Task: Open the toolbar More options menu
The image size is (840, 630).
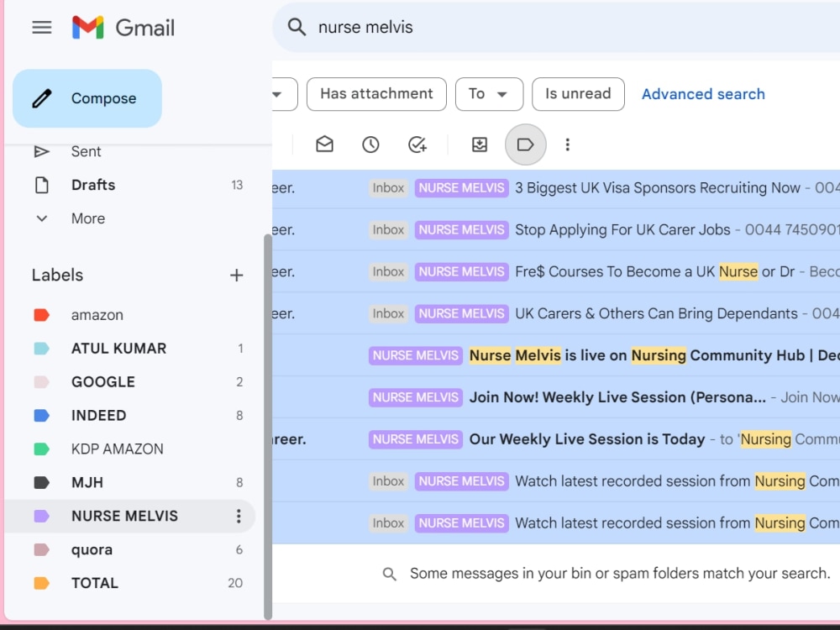Action: (x=568, y=144)
